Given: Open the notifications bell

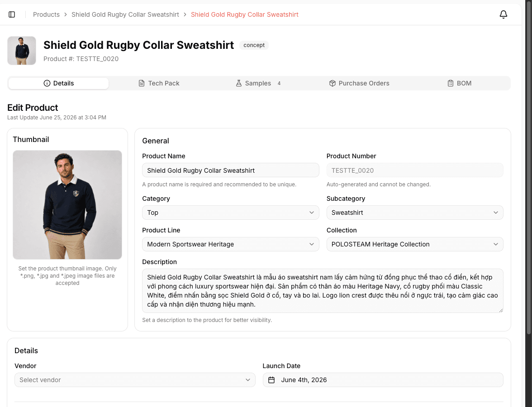Looking at the screenshot, I should (x=503, y=14).
